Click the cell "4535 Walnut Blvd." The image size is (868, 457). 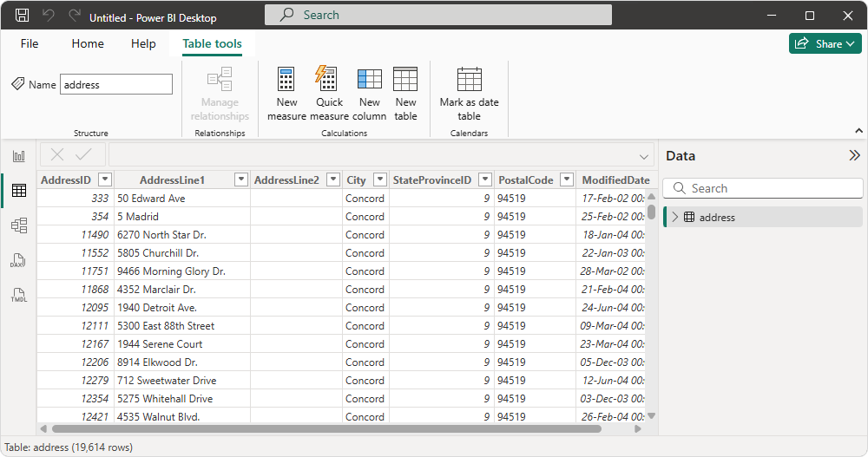click(x=182, y=416)
